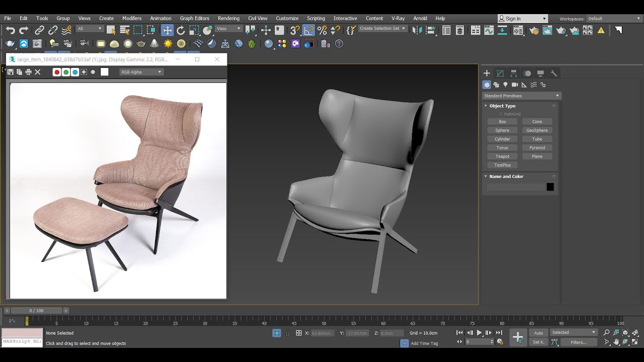Click the Mirror tool icon
644x362 pixels.
[x=417, y=30]
